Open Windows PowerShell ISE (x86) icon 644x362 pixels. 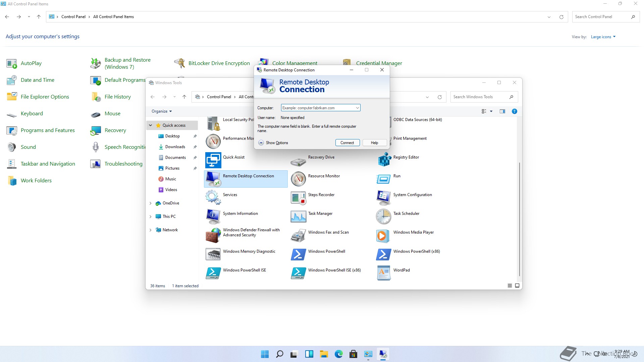click(x=299, y=273)
